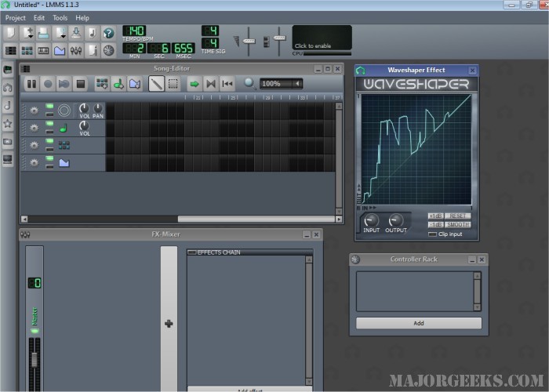
Task: Open the recently opened projects dropdown
Action: coord(60,33)
